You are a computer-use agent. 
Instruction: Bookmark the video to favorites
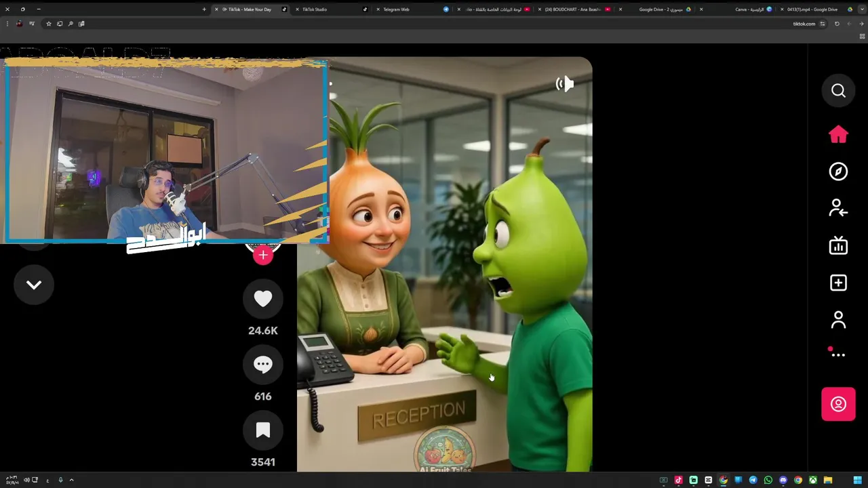(263, 430)
